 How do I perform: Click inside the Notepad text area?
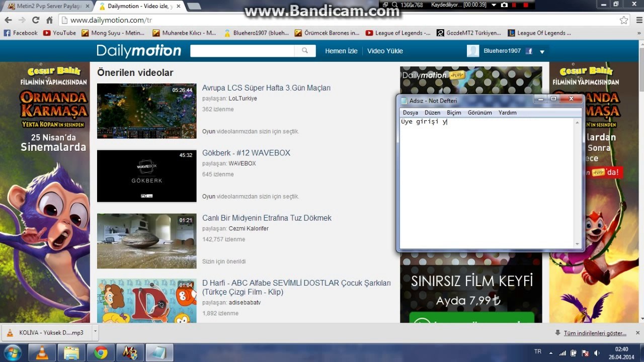487,184
